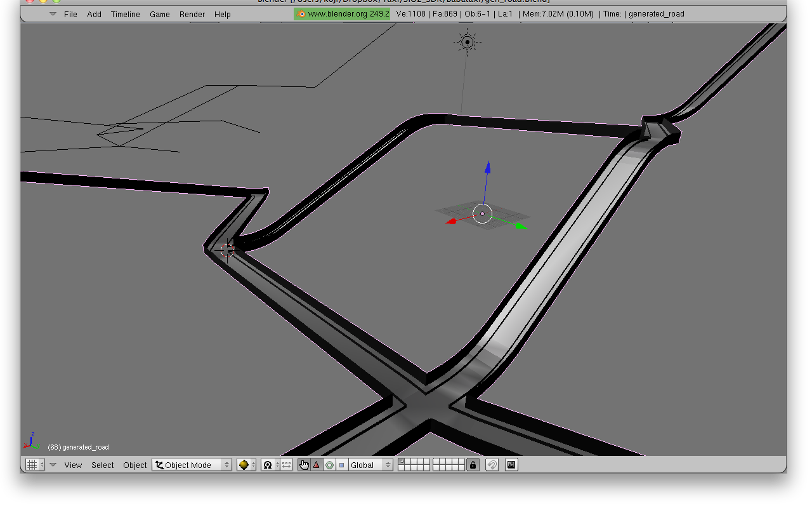This screenshot has height=508, width=812.
Task: Open the rotation pivot point selector
Action: 270,465
